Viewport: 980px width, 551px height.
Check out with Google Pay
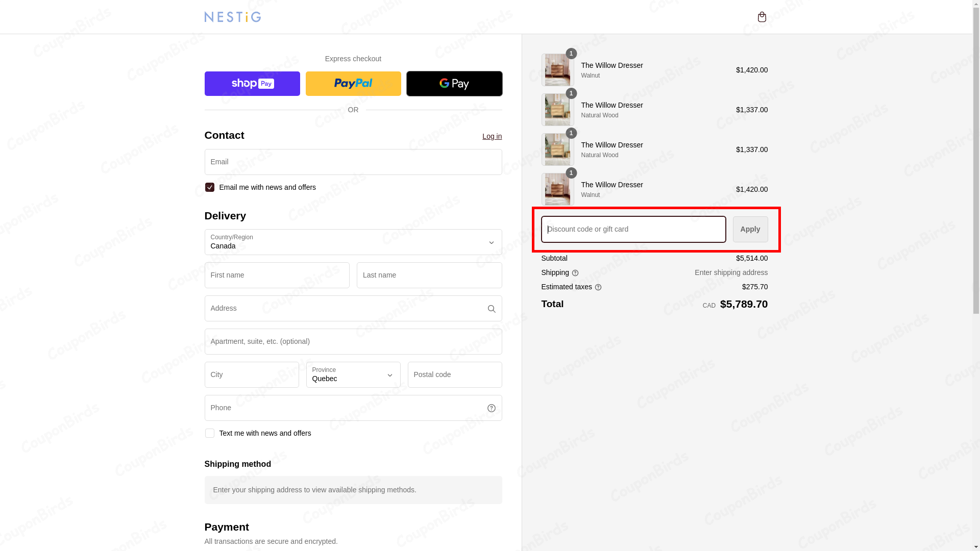[x=454, y=83]
